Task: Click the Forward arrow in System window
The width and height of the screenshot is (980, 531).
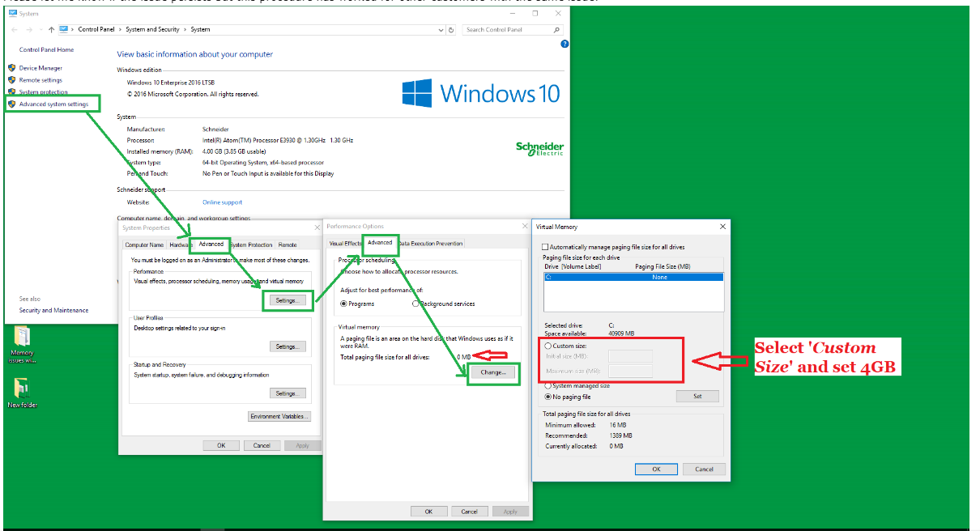Action: click(31, 30)
